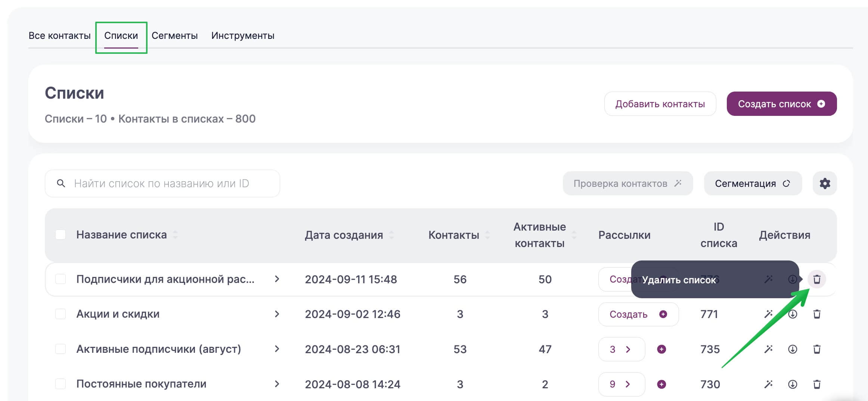The height and width of the screenshot is (401, 868).
Task: Open the Списки tab
Action: (121, 36)
